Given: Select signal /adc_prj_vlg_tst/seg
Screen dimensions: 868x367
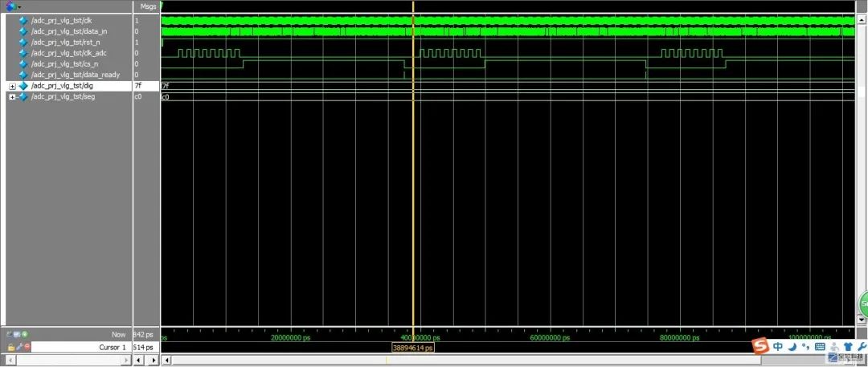Looking at the screenshot, I should click(63, 96).
